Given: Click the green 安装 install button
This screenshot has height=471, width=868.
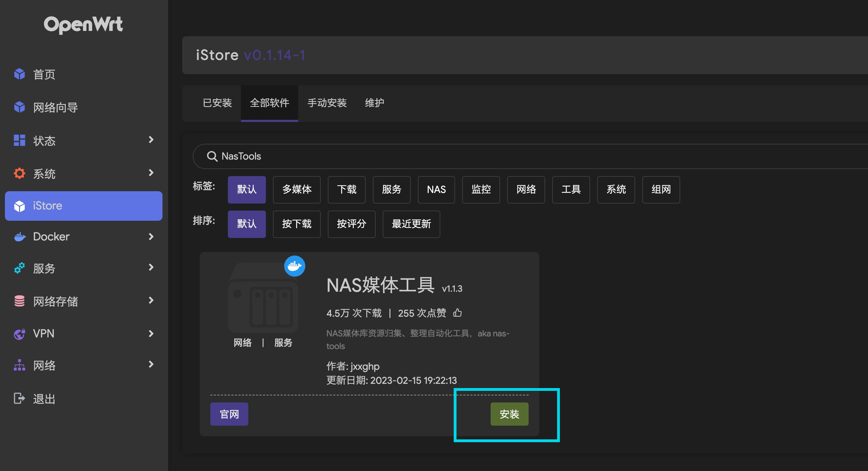Looking at the screenshot, I should click(x=509, y=414).
